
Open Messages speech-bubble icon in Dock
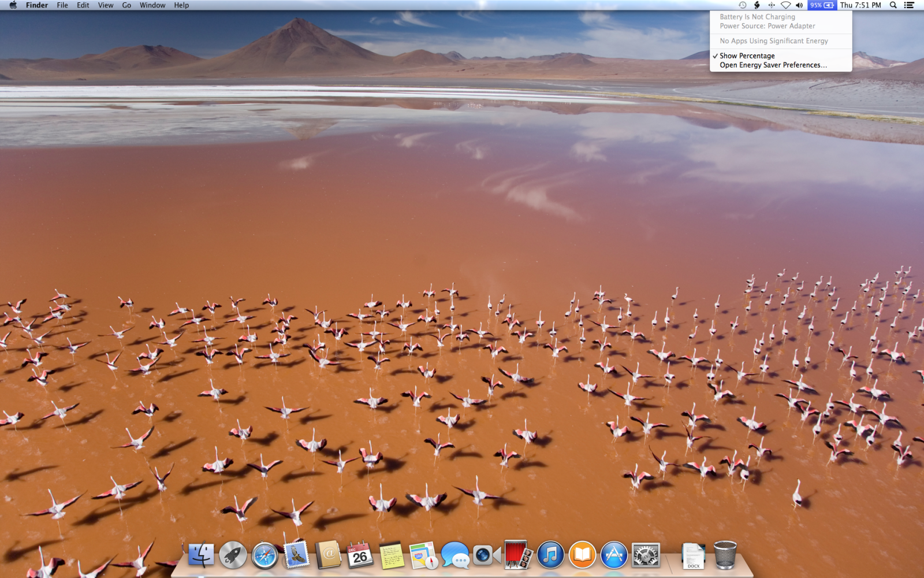(x=455, y=555)
